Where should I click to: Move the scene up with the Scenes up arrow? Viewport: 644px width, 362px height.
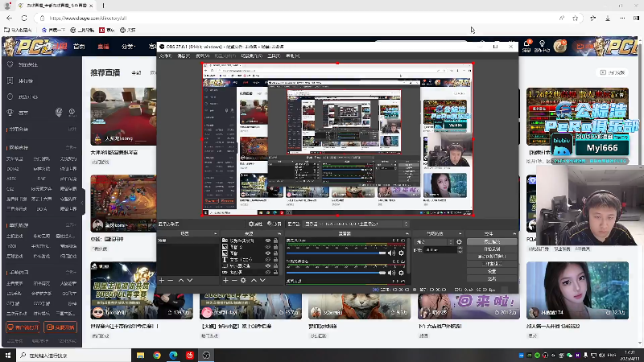pos(180,280)
